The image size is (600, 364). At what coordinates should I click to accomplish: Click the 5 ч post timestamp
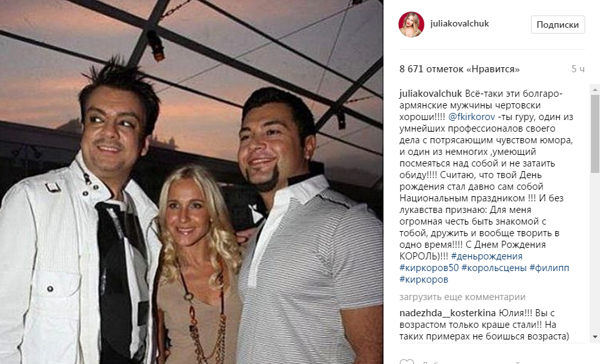point(578,69)
